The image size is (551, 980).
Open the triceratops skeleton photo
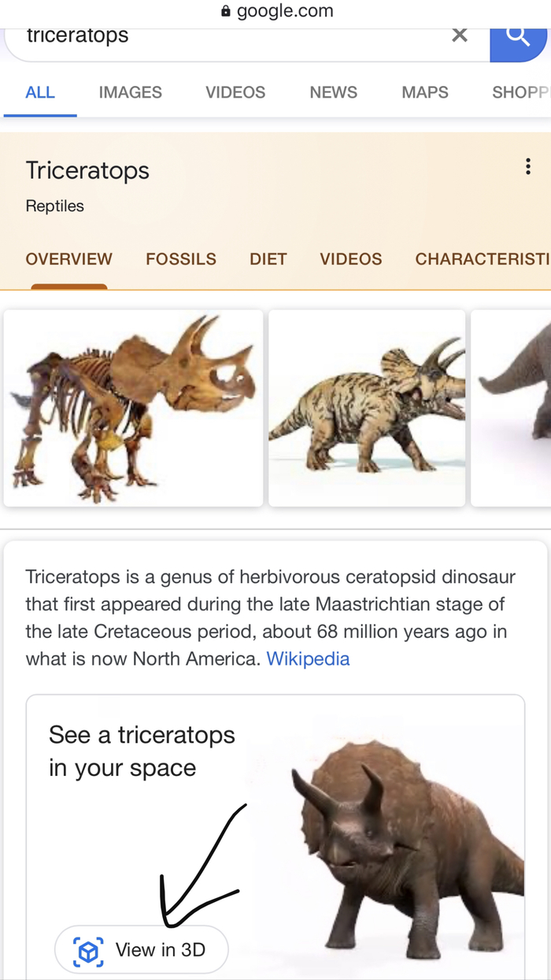pyautogui.click(x=133, y=408)
